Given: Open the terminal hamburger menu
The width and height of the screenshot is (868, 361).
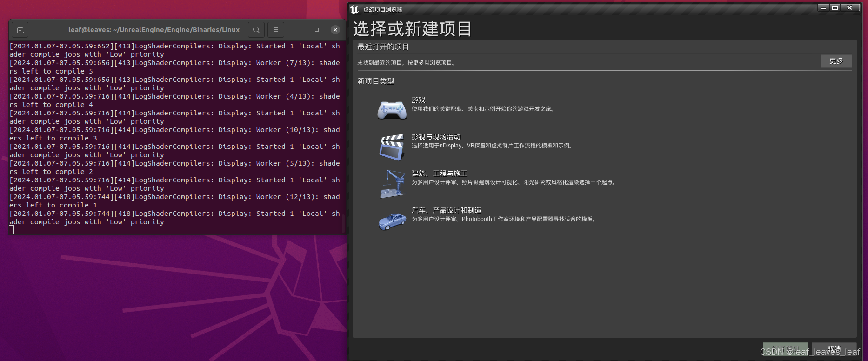Looking at the screenshot, I should (276, 30).
